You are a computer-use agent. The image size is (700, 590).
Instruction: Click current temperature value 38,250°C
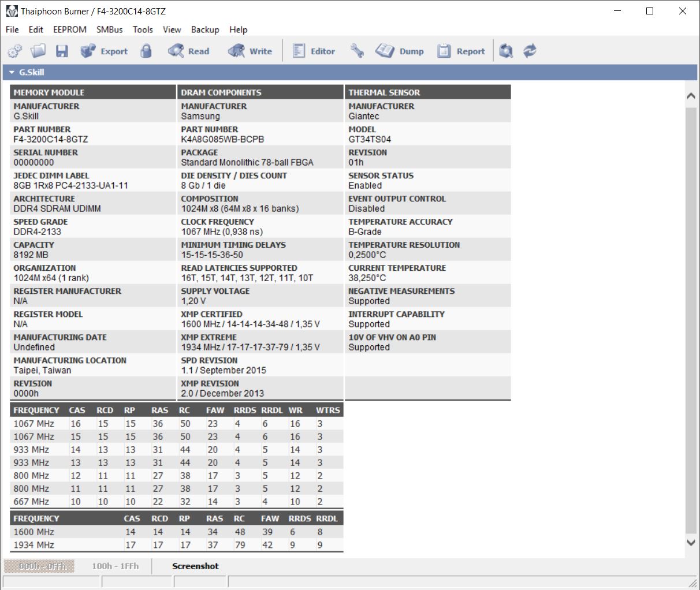tap(367, 278)
